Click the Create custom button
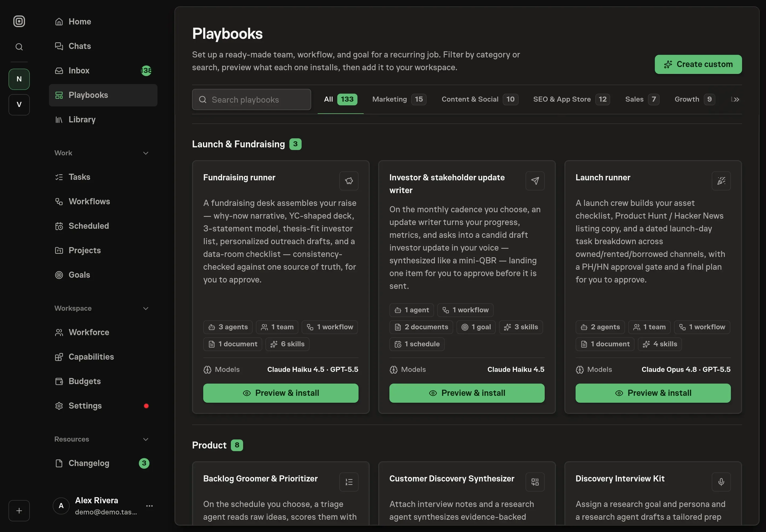The height and width of the screenshot is (532, 766). point(698,64)
